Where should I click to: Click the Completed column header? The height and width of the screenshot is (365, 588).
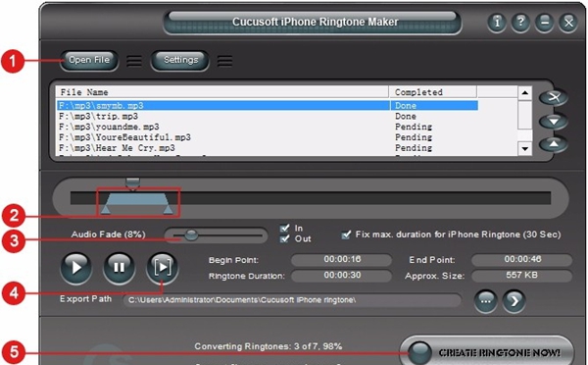[x=433, y=92]
